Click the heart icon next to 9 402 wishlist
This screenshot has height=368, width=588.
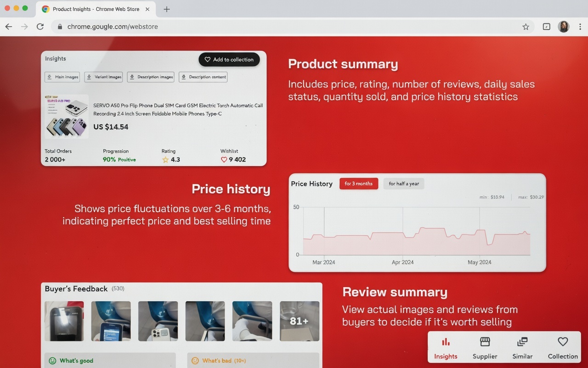click(x=224, y=159)
